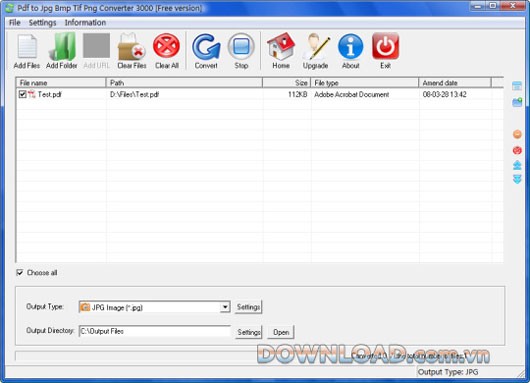The image size is (530, 383).
Task: Click the File name column header
Action: [61, 83]
